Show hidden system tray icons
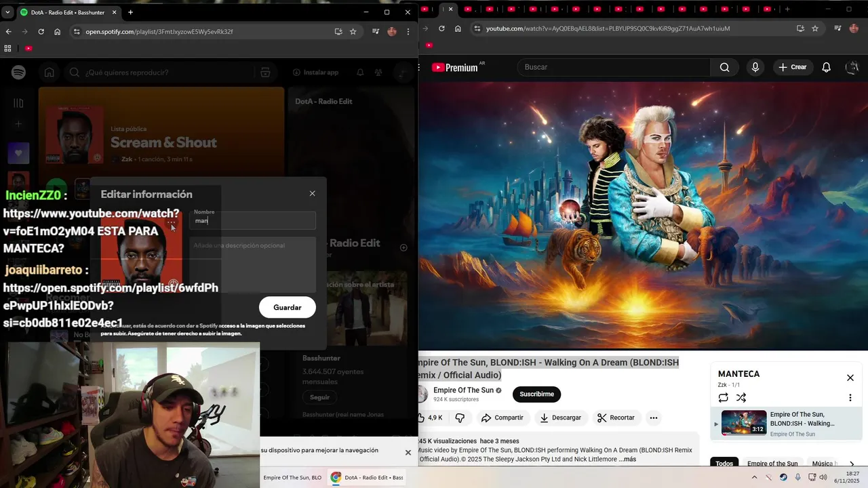868x488 pixels. [x=754, y=477]
